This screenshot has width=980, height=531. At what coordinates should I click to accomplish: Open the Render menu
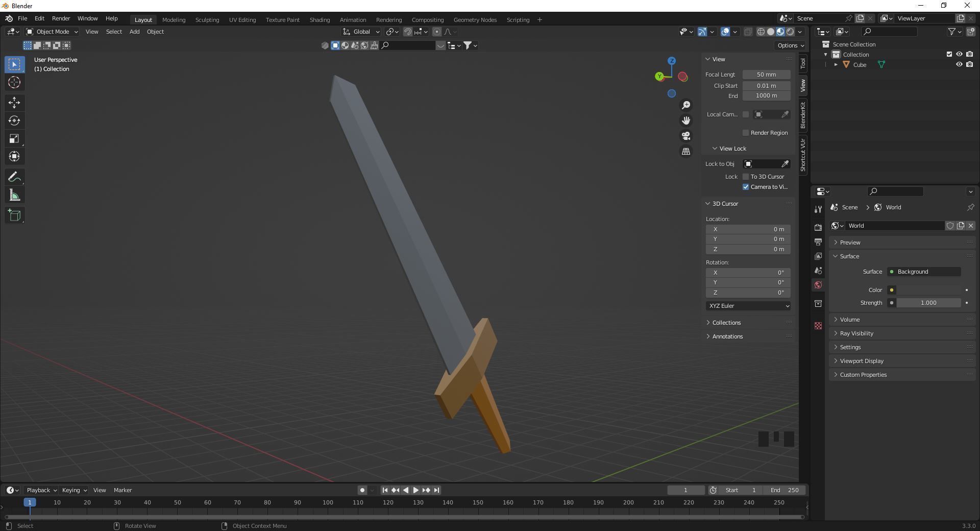[x=61, y=18]
